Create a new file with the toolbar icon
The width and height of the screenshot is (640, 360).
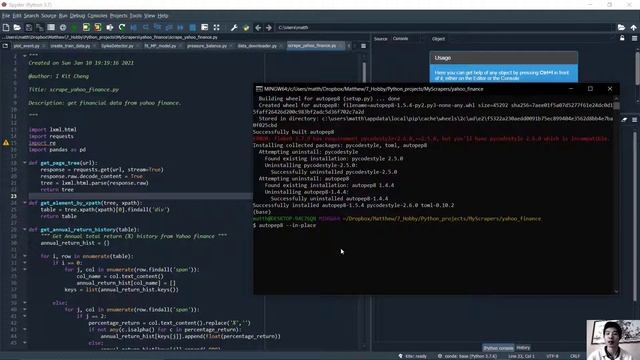point(6,27)
